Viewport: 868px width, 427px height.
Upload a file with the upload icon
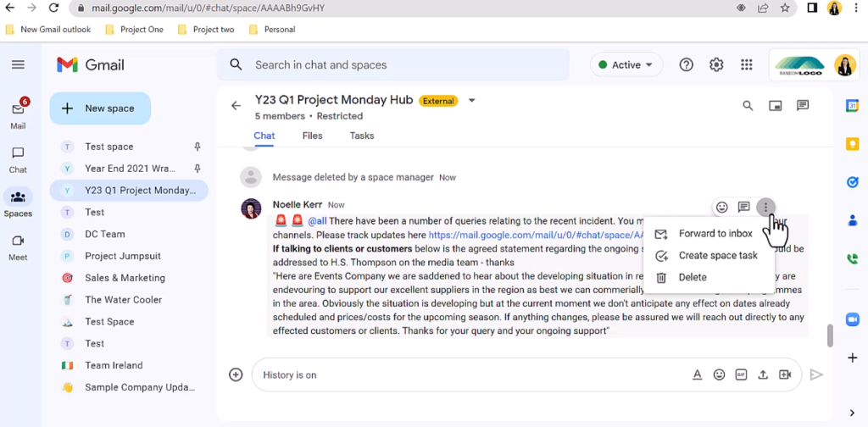click(763, 374)
